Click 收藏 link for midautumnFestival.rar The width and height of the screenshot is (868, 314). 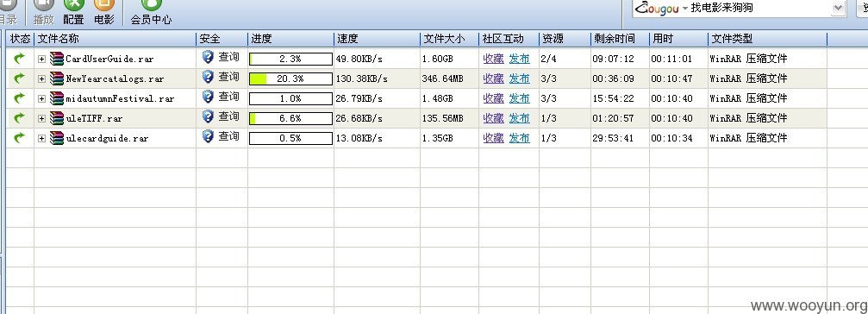493,98
